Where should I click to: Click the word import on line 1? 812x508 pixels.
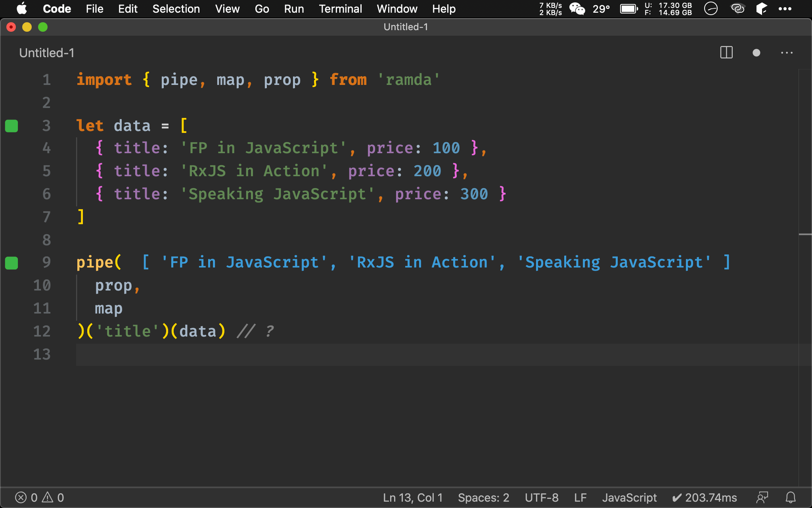click(104, 80)
